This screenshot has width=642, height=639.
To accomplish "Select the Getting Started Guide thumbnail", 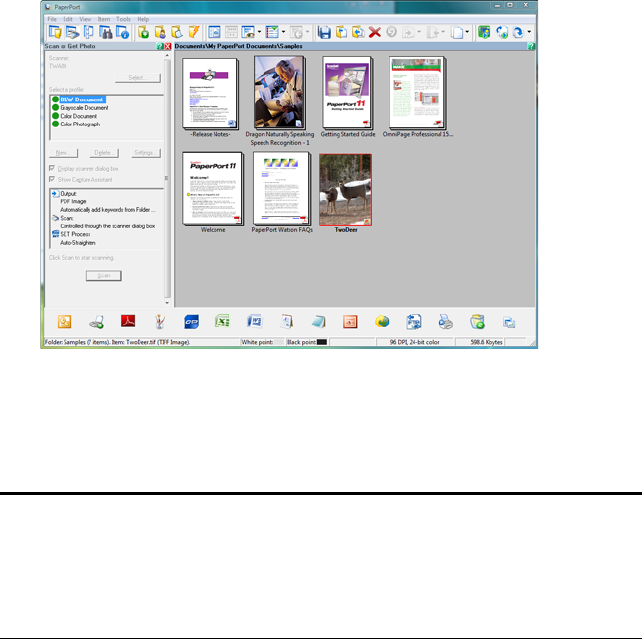I will coord(347,93).
